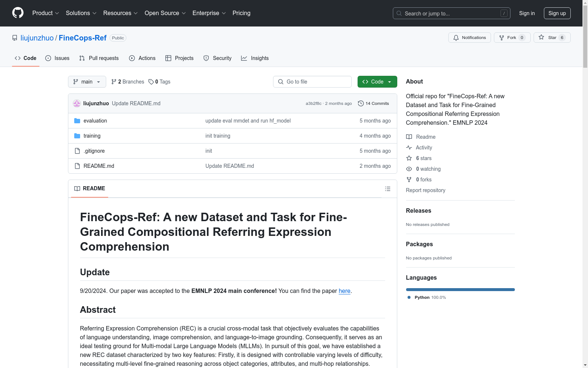588x368 pixels.
Task: View the 0 watching link
Action: 423,169
